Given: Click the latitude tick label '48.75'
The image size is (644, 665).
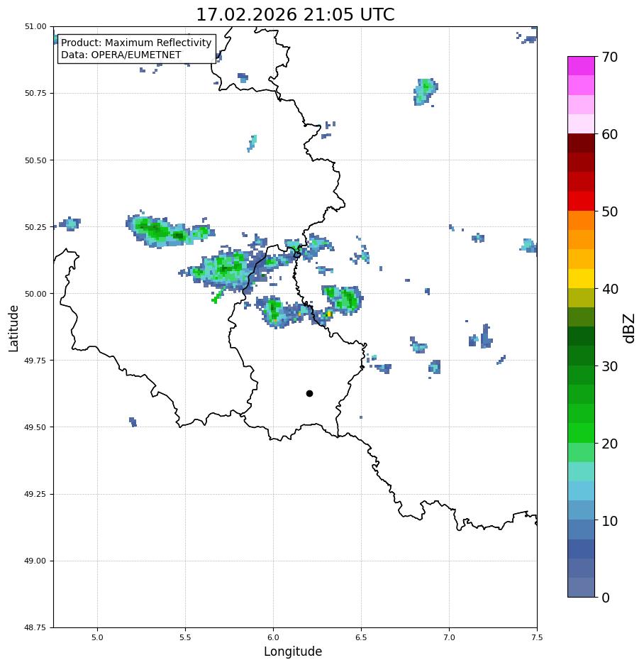Looking at the screenshot, I should pyautogui.click(x=35, y=627).
